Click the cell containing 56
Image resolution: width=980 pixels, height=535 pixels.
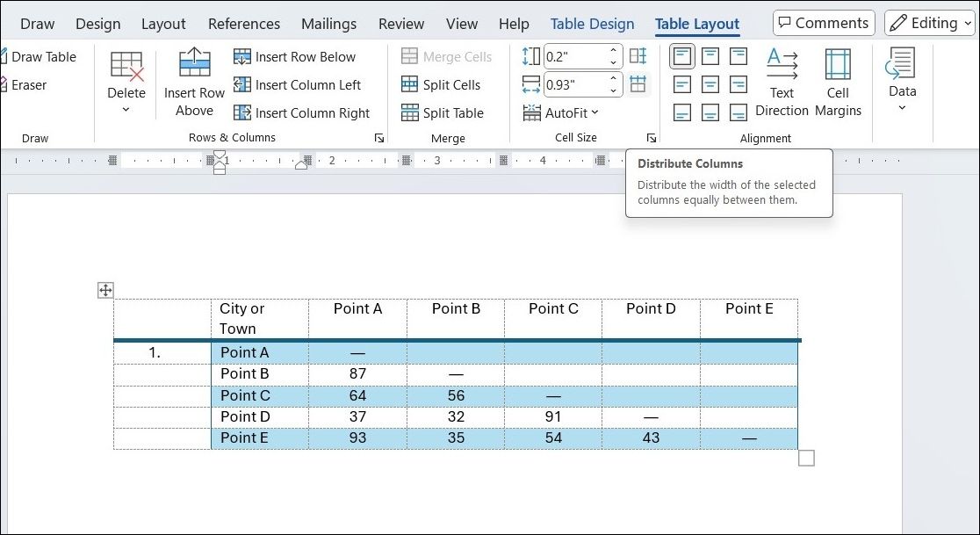[456, 395]
